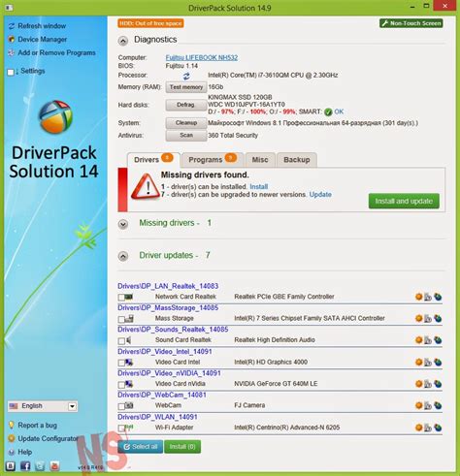Click the antivirus Scan button
460x476 pixels.
point(186,136)
